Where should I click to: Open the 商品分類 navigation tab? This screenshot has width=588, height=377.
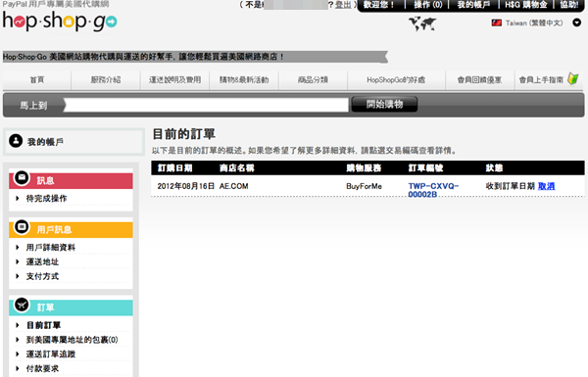(313, 80)
